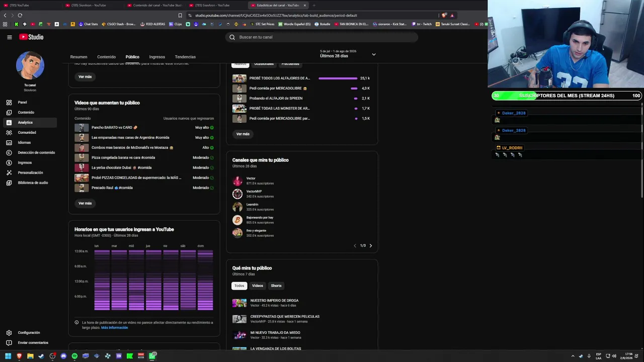The width and height of the screenshot is (644, 362).
Task: Click Ver más under Videos que aumentan tu público
Action: (85, 203)
